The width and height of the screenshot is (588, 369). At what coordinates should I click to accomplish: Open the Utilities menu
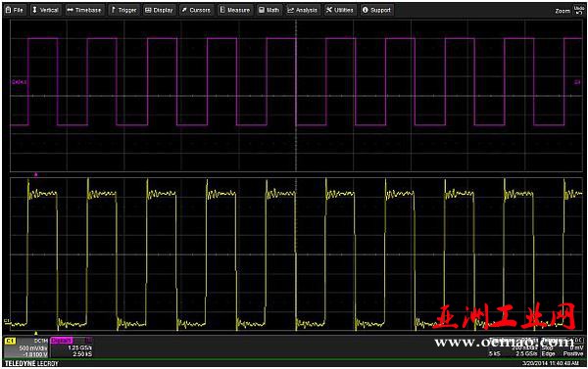[x=339, y=10]
